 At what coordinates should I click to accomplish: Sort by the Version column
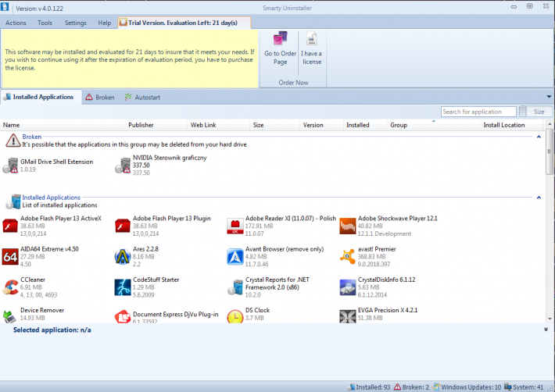tap(321, 125)
